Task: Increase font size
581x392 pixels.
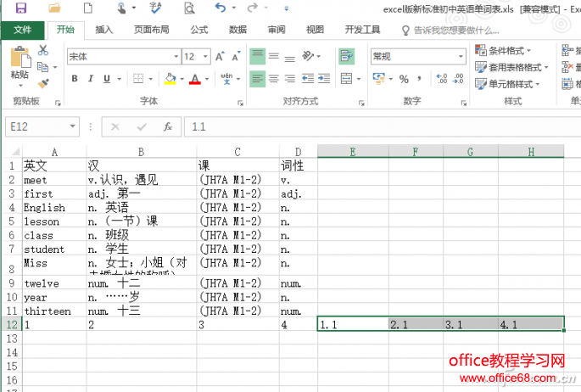Action: 220,57
